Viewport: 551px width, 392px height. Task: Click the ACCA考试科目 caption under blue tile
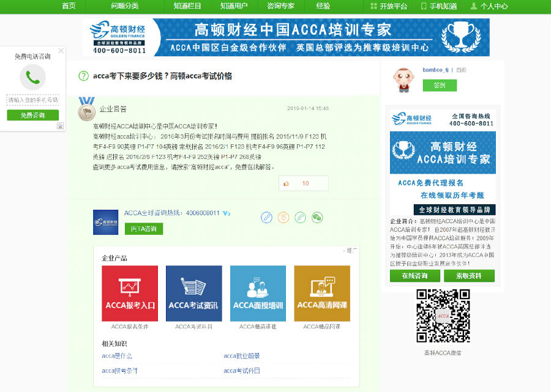point(193,327)
